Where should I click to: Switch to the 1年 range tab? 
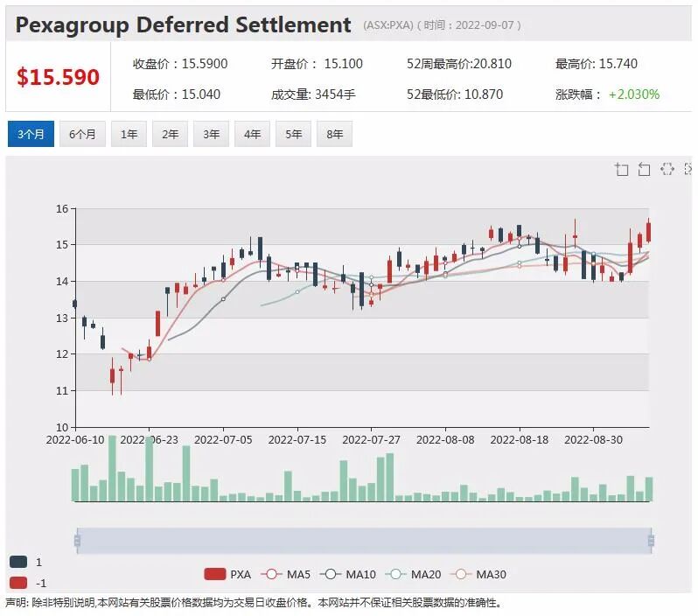[x=129, y=134]
